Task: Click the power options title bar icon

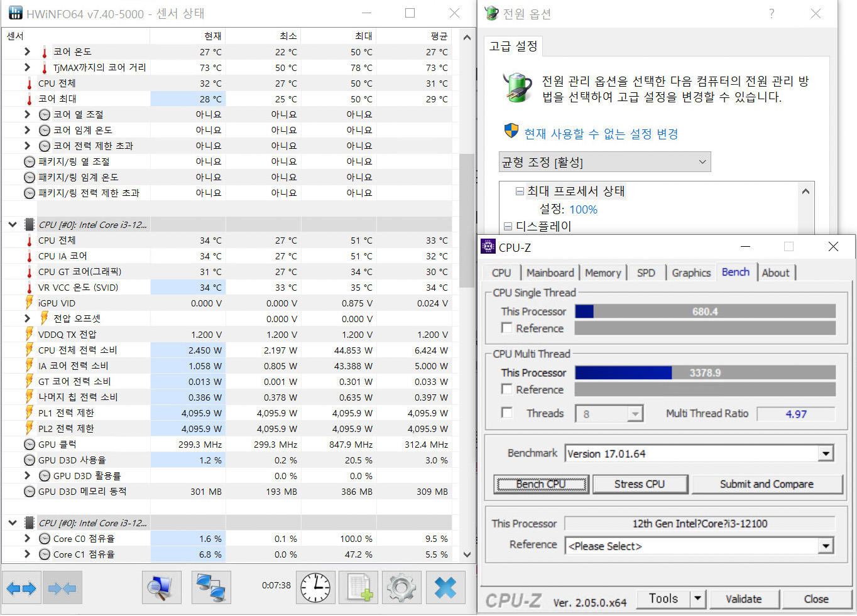Action: 492,13
